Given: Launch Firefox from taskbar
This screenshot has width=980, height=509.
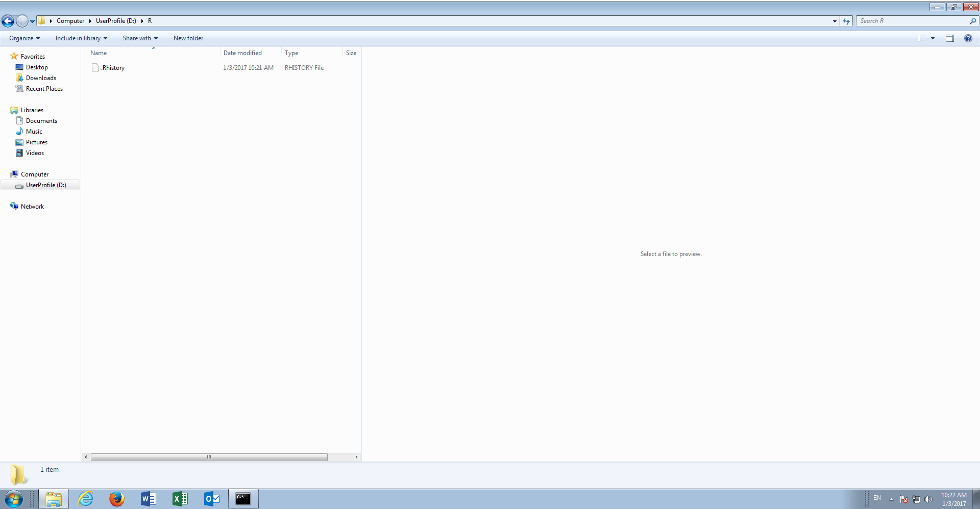Looking at the screenshot, I should click(117, 499).
